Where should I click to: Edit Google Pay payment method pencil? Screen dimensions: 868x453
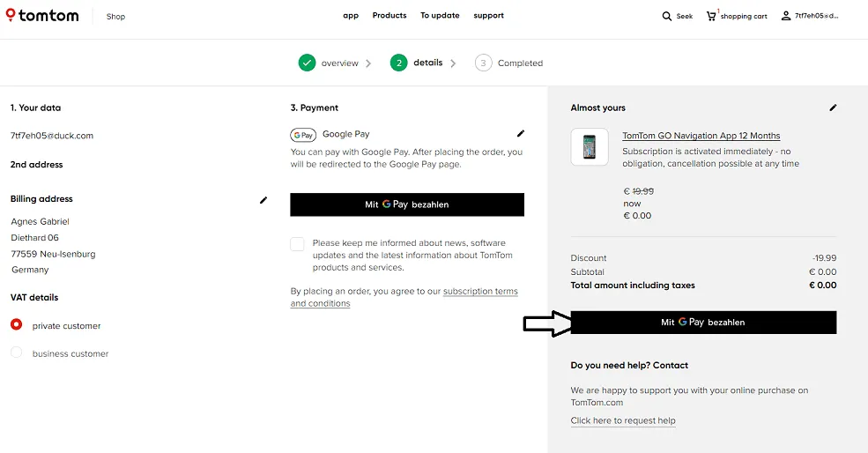pos(521,134)
